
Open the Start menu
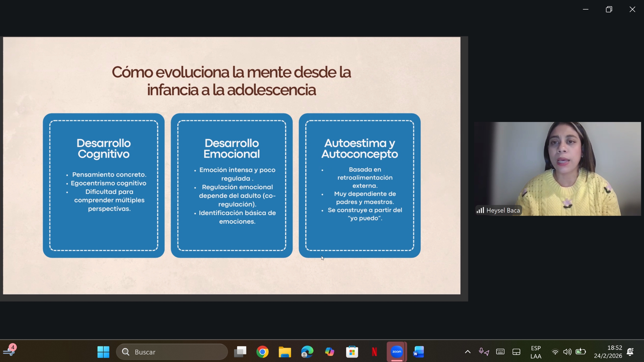click(103, 352)
